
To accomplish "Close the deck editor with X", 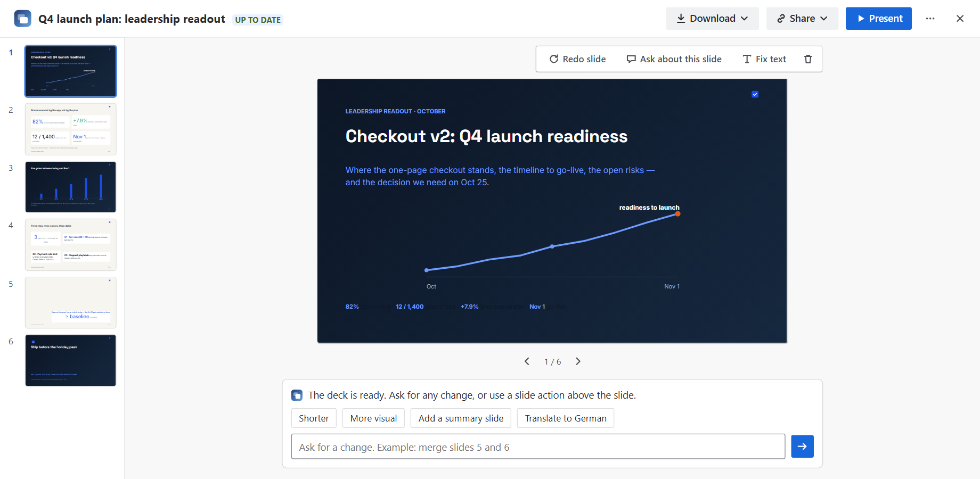I will [x=960, y=19].
